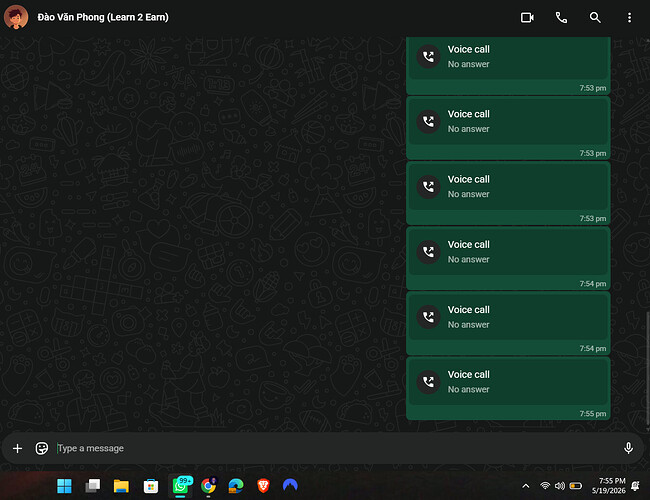Open the emoji and sticker picker
Image resolution: width=650 pixels, height=500 pixels.
(41, 448)
